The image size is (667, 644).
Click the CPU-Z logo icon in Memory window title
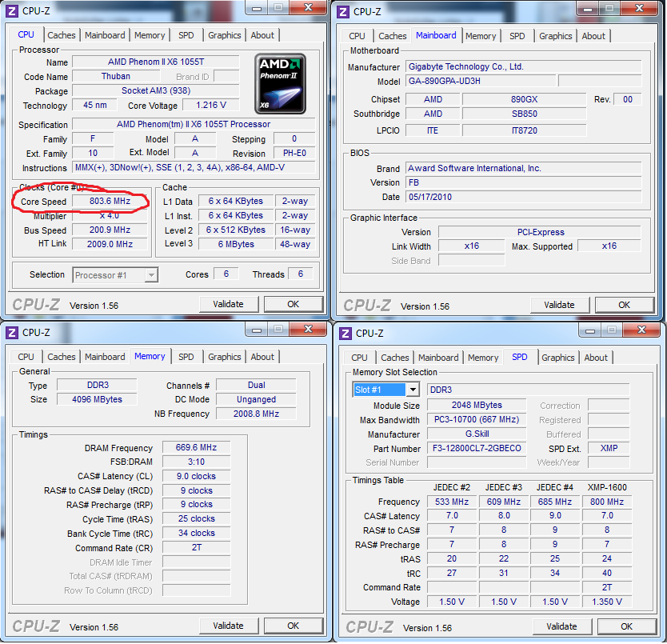(12, 333)
